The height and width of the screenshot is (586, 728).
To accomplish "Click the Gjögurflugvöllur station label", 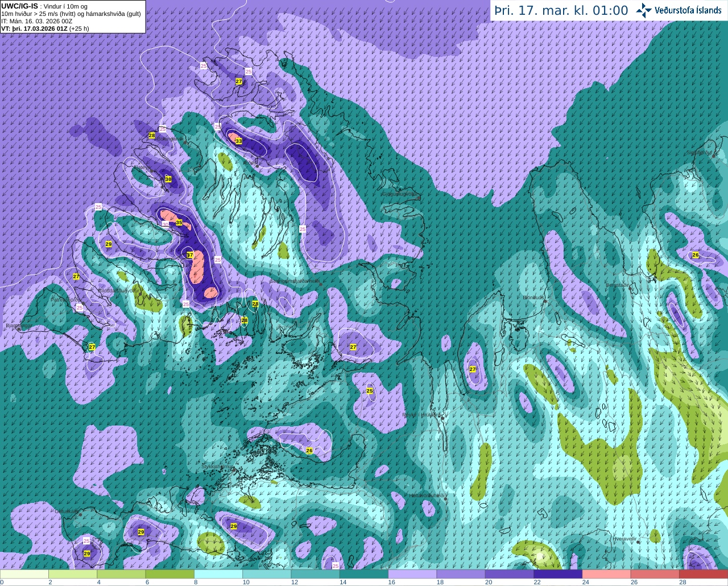I will (400, 194).
